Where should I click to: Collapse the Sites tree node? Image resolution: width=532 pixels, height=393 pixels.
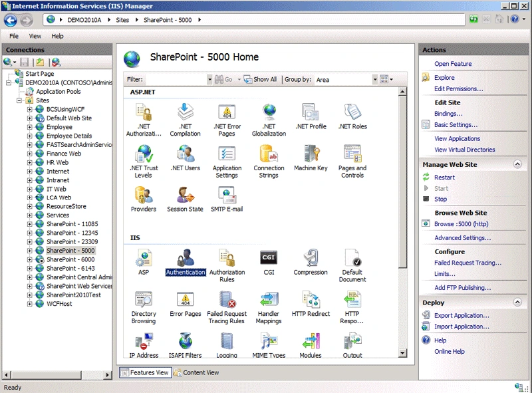(19, 100)
